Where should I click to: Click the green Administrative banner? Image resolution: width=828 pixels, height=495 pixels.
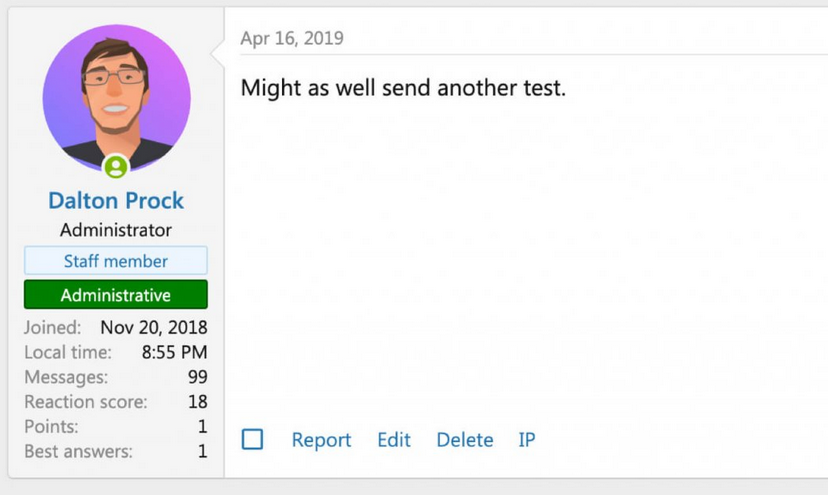(116, 295)
